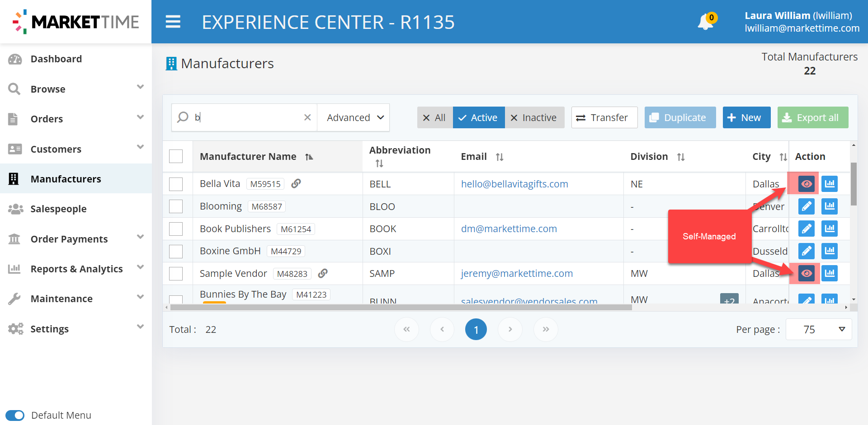Clear the search field with X

307,117
